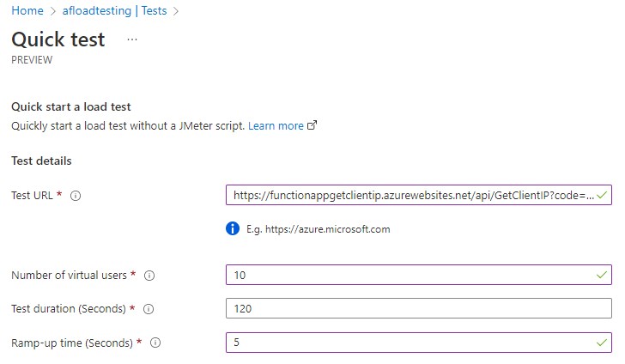Viewport: 625px width, 364px height.
Task: Click the breadcrumb chevron after Home
Action: click(x=54, y=11)
